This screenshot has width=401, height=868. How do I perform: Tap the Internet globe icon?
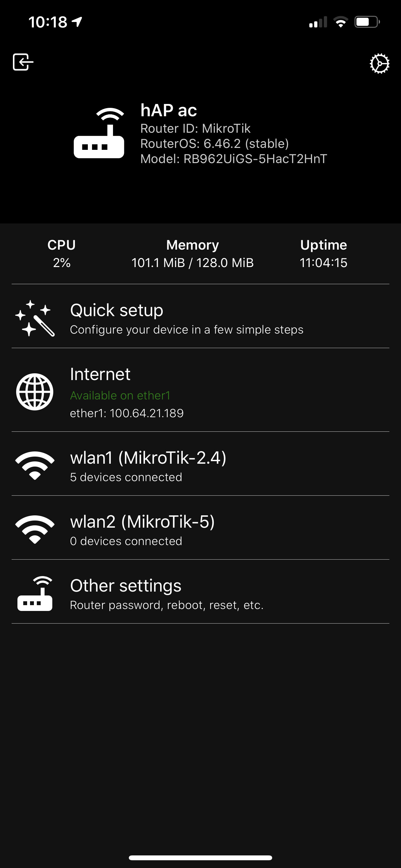35,392
